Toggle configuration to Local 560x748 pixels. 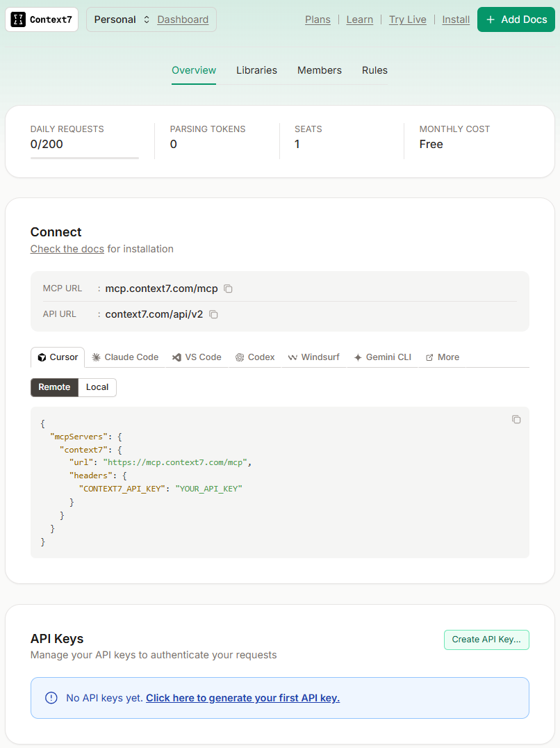tap(97, 387)
